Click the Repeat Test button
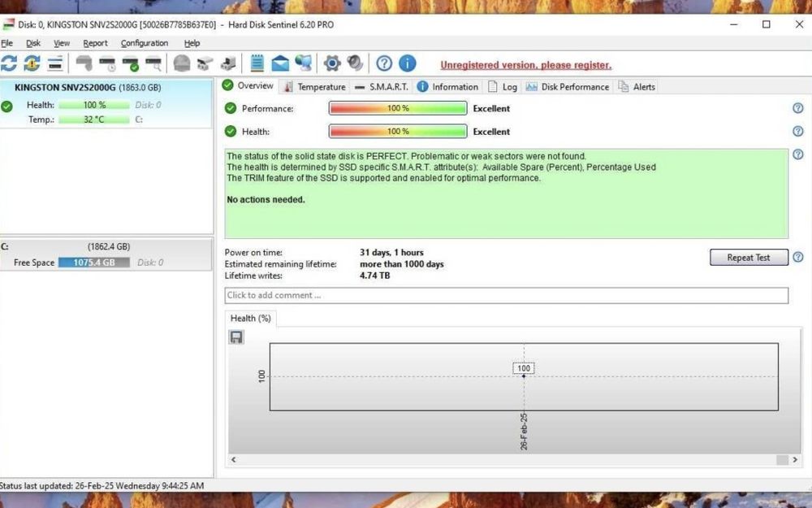Viewport: 812px width, 508px height. (749, 257)
